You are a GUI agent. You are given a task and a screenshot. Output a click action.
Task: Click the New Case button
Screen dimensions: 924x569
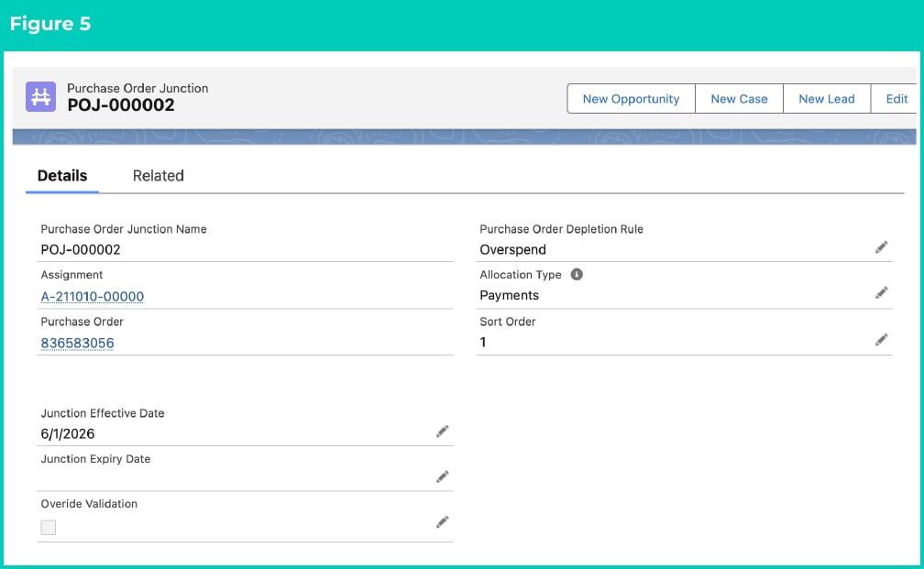(739, 99)
